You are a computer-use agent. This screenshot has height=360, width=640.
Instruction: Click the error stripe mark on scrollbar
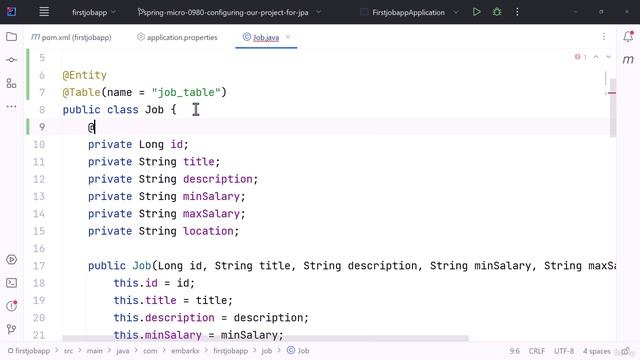612,93
